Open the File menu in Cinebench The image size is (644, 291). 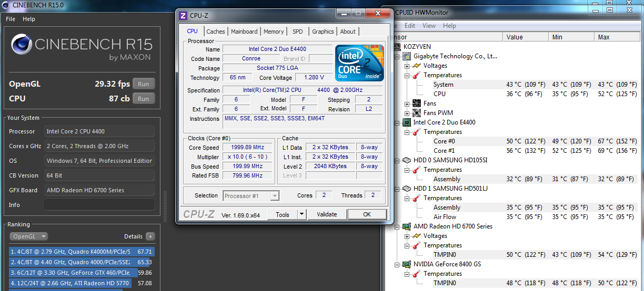coord(11,19)
